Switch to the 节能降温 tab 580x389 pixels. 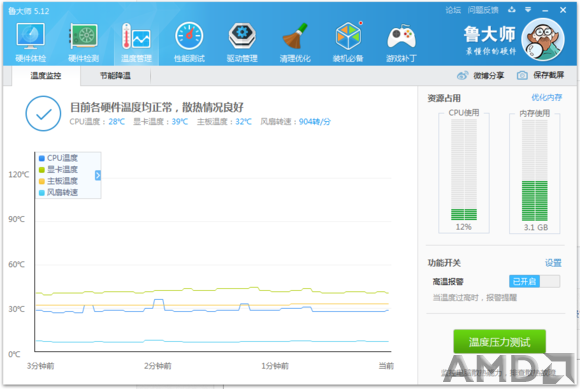point(115,76)
